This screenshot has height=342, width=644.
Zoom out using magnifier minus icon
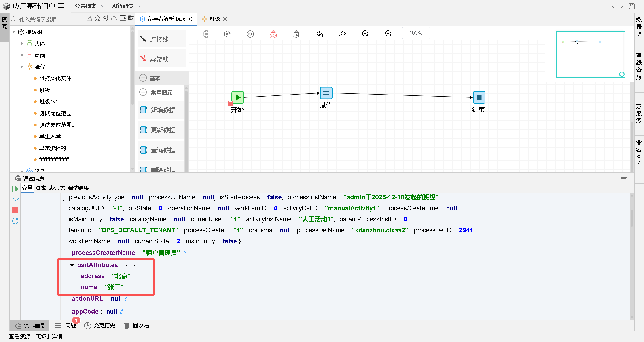tap(388, 34)
